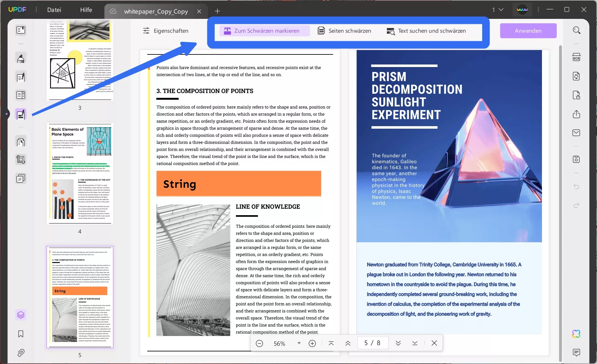
Task: Select page 5 thumbnail
Action: coord(80,297)
